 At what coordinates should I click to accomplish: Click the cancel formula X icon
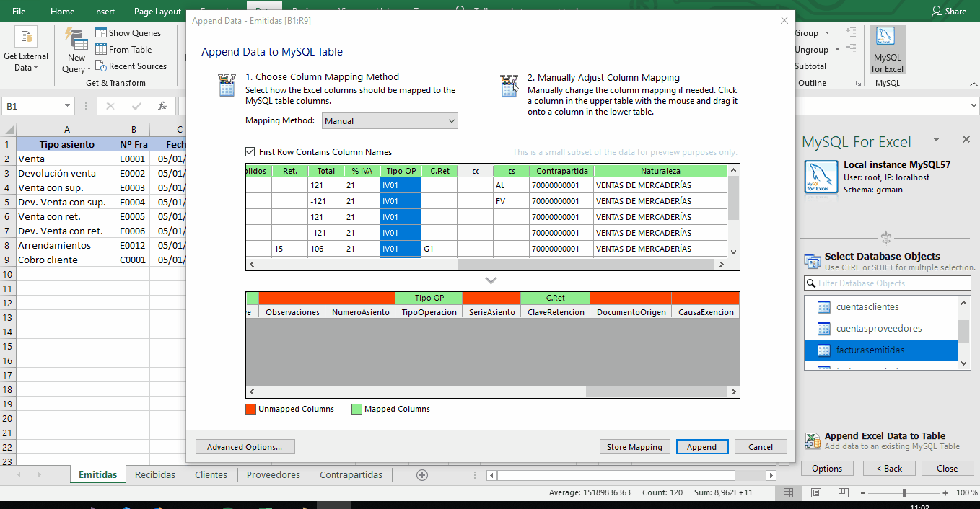click(110, 106)
